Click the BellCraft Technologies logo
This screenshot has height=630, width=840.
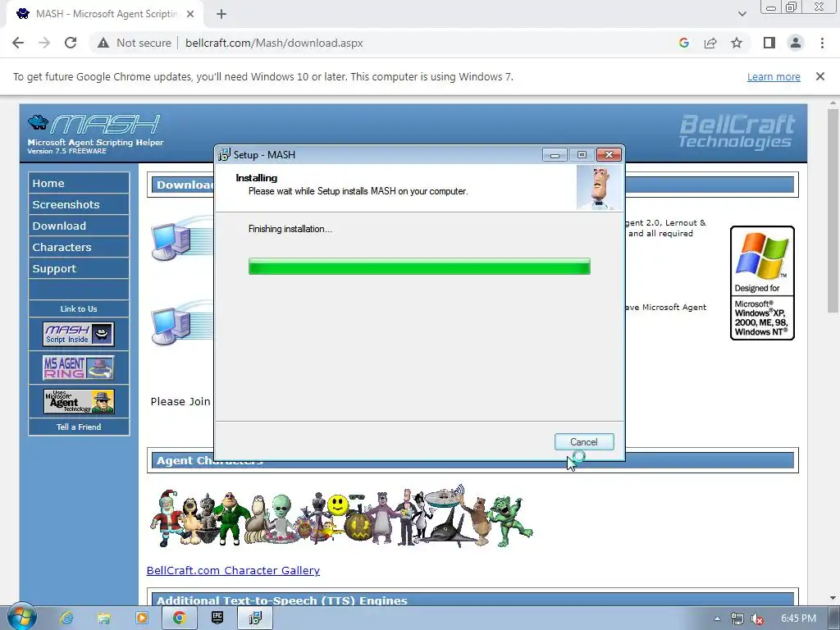(737, 132)
